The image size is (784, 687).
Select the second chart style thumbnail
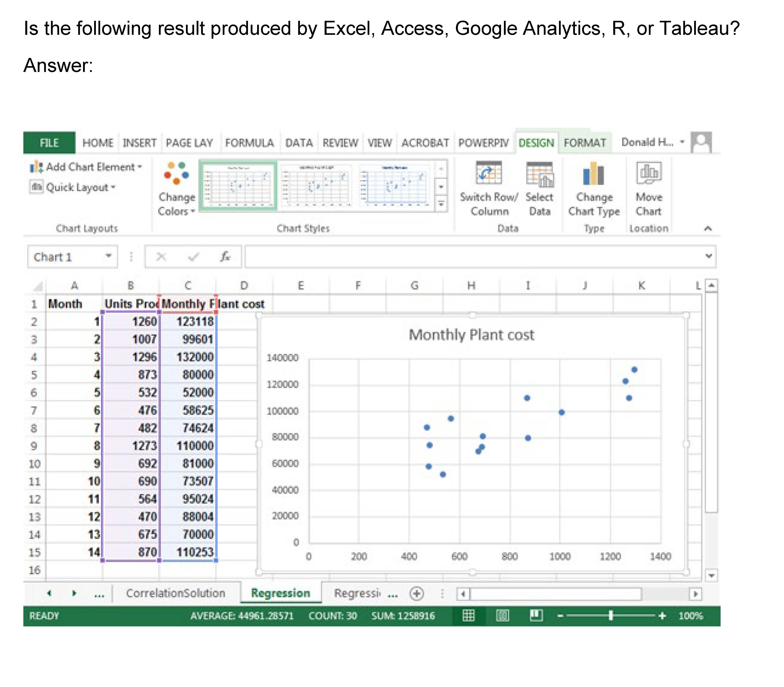316,186
